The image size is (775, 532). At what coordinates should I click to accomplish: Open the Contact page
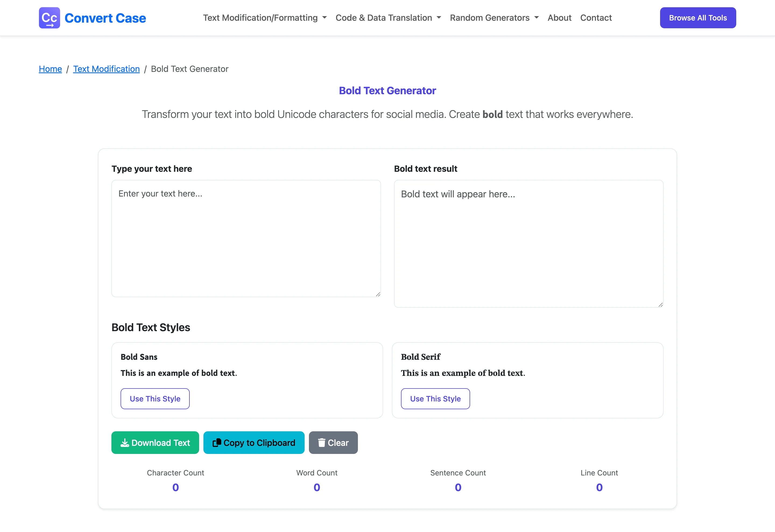596,18
